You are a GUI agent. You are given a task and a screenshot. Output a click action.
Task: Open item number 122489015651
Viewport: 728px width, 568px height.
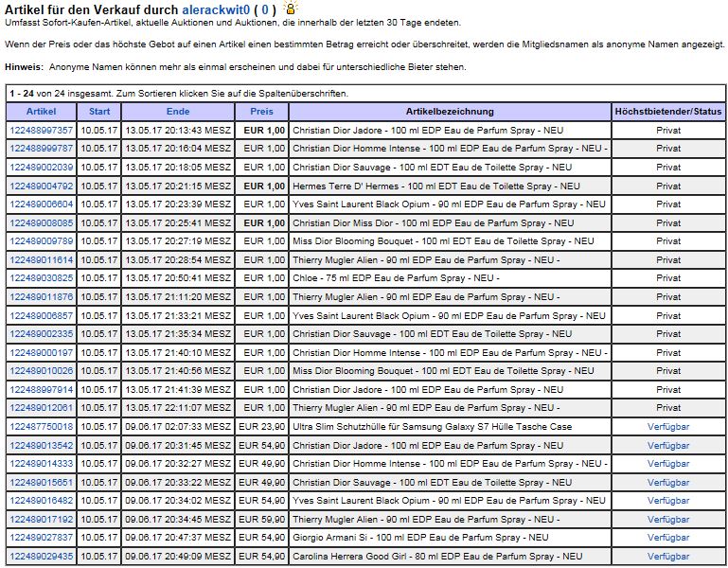click(42, 483)
